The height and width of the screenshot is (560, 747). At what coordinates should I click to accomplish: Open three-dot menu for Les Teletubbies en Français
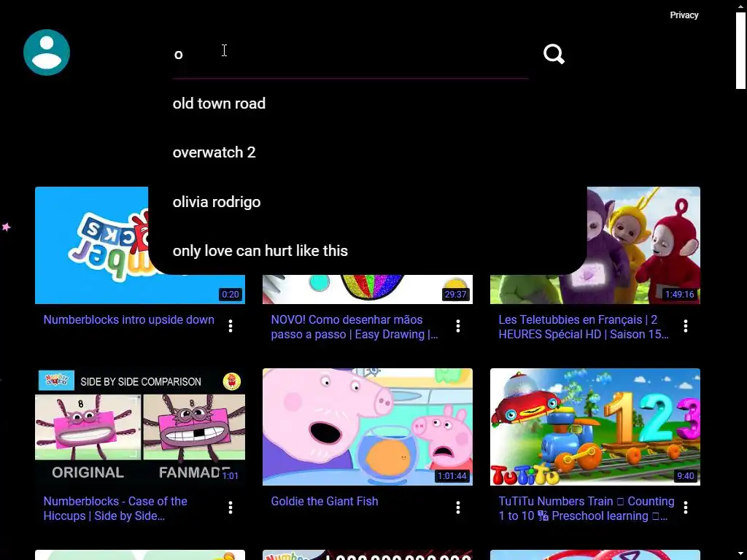point(686,326)
